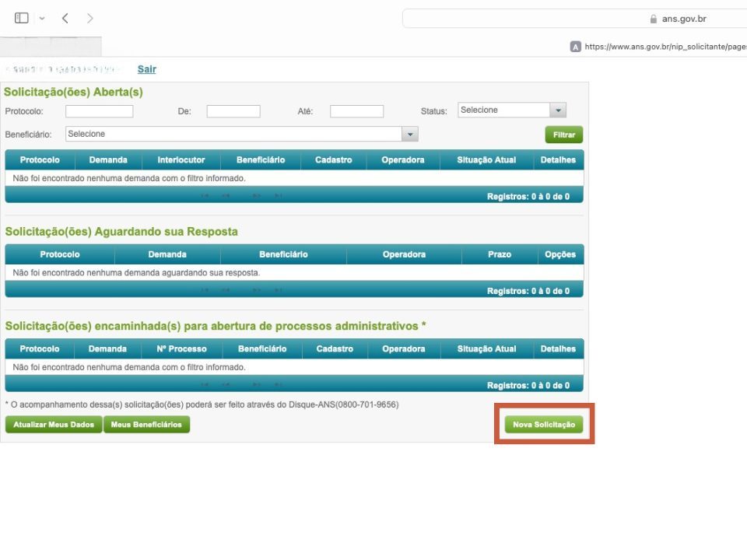
Task: Expand the Beneficiário select list
Action: 409,135
